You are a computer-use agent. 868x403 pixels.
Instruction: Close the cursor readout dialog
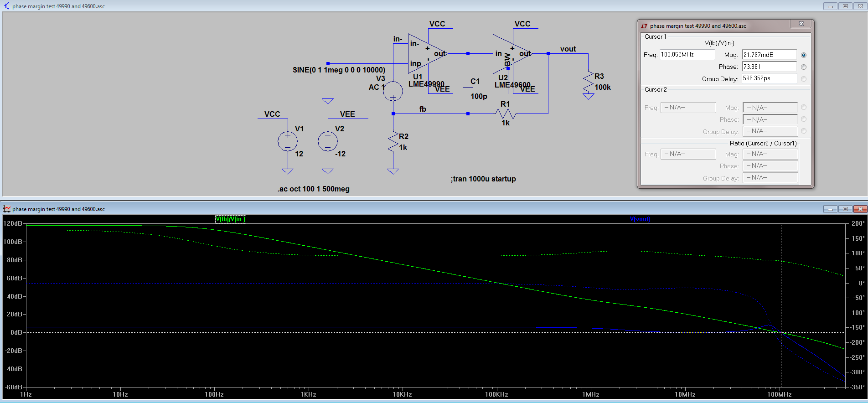tap(801, 24)
